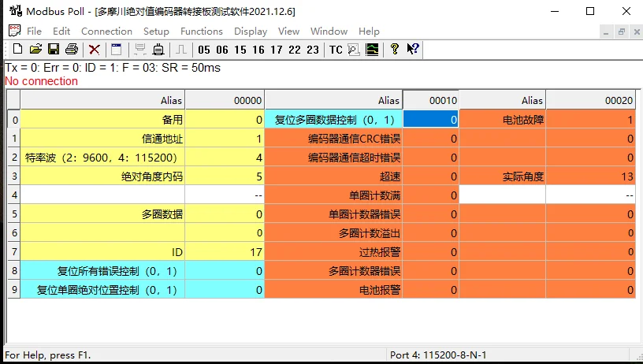This screenshot has width=643, height=364.
Task: Select function 06 write single register
Action: 222,50
